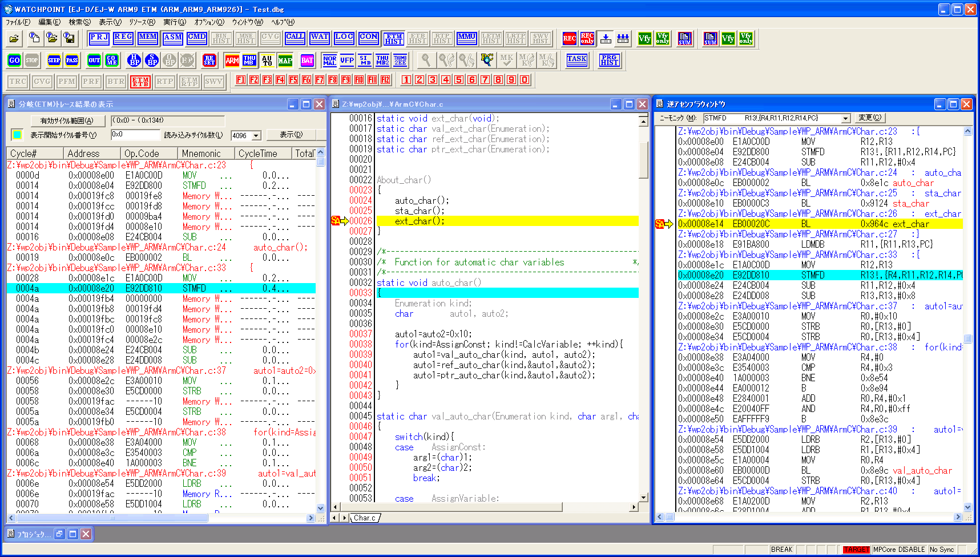Screen dimensions: 980x557
Task: Click the CALL stack window icon
Action: pos(295,38)
